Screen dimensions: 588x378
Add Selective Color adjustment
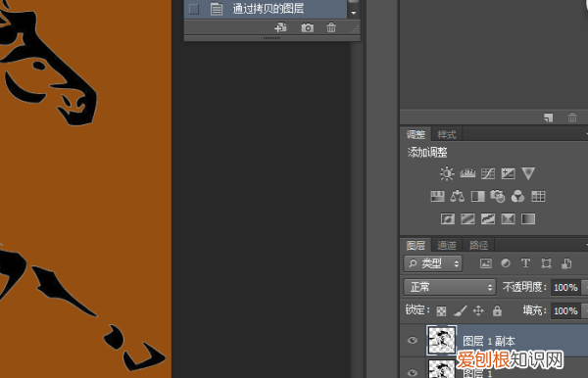(508, 218)
